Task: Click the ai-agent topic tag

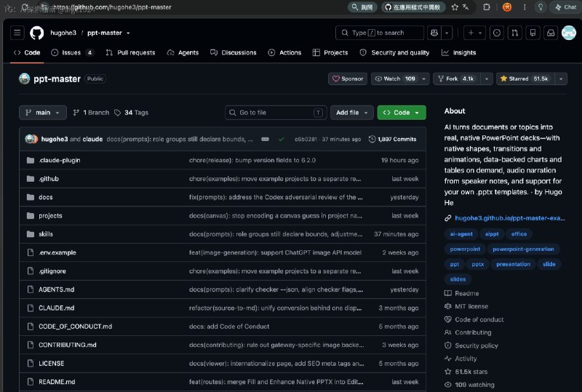Action: (461, 234)
